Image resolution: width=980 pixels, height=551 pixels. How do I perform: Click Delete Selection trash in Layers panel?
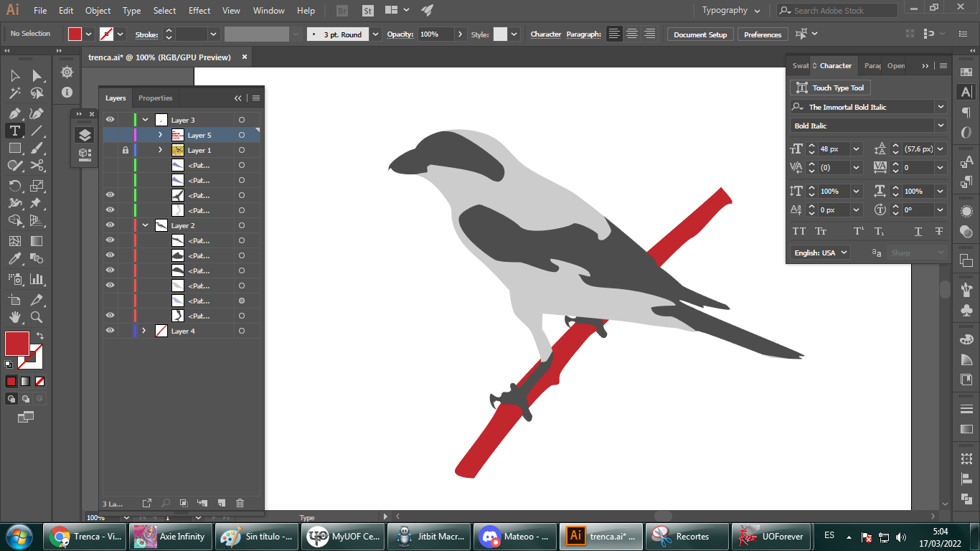(x=240, y=503)
